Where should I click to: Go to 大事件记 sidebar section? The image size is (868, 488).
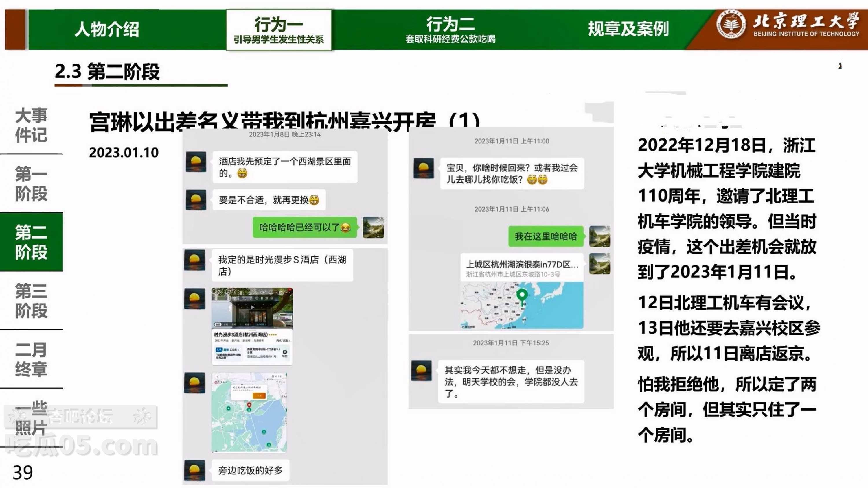31,125
